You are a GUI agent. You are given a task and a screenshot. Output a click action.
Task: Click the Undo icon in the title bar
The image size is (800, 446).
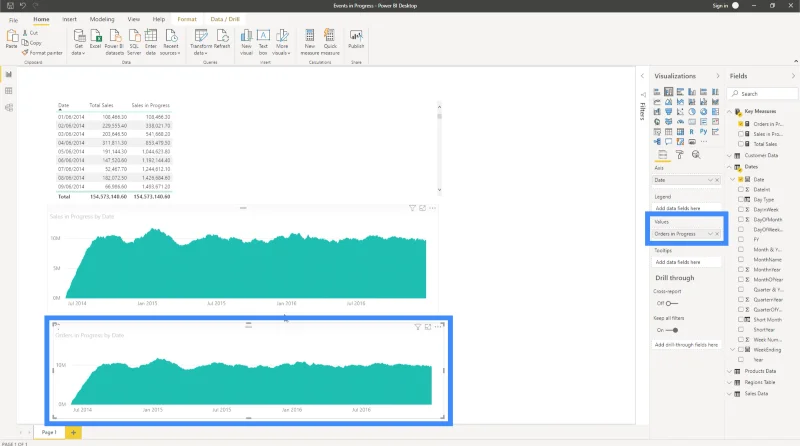point(22,6)
